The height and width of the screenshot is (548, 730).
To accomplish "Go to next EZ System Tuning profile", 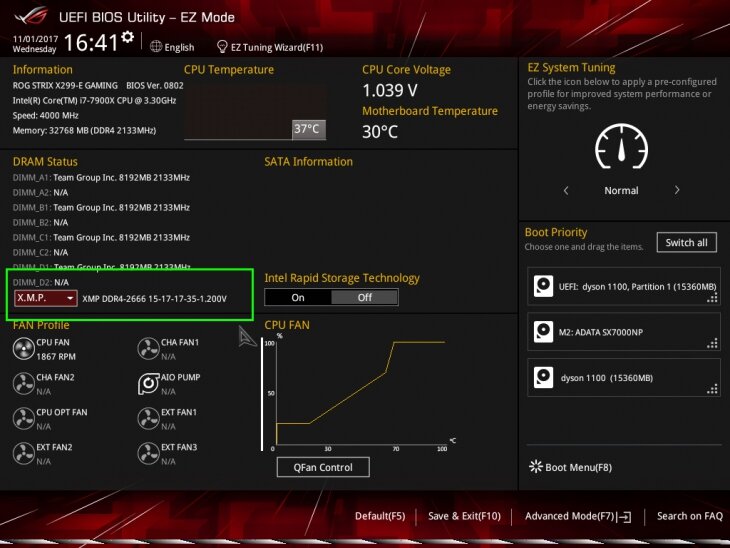I will tap(677, 190).
